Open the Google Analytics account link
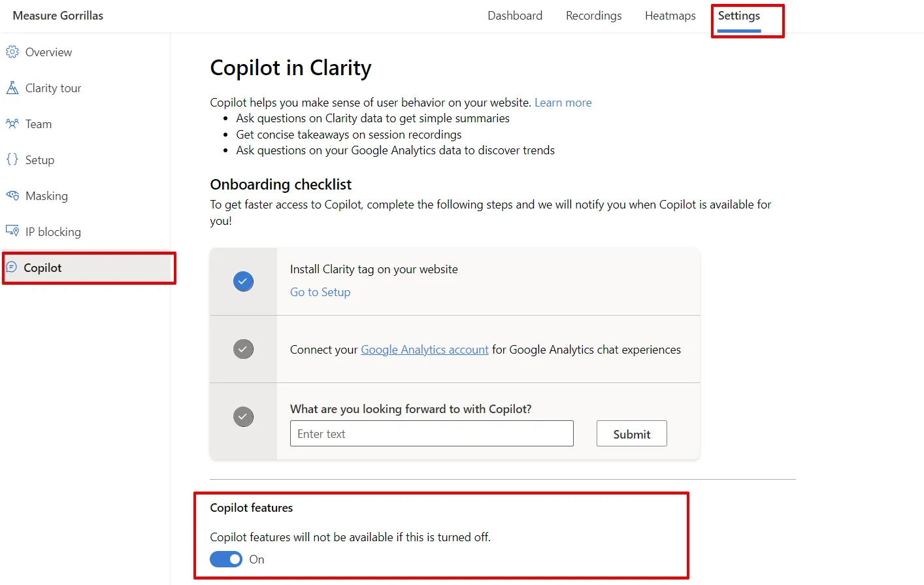 425,350
